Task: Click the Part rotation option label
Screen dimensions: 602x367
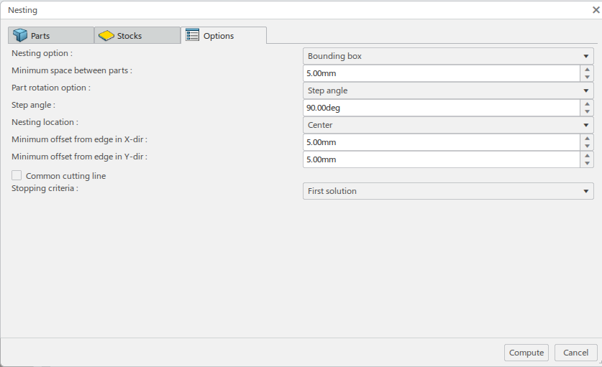Action: point(51,88)
